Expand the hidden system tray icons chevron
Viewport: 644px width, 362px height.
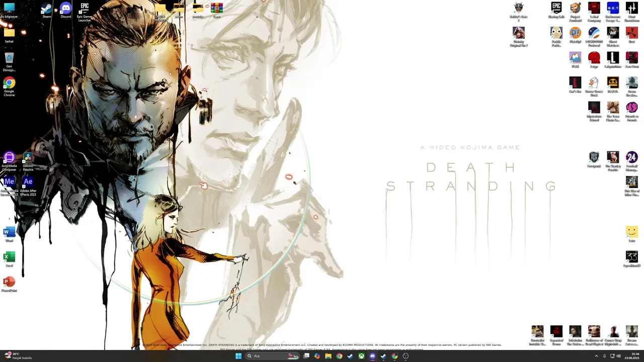tap(596, 356)
